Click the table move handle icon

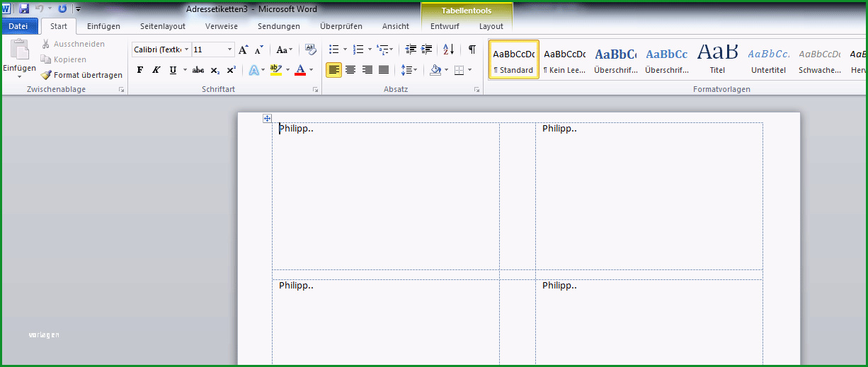pos(267,118)
